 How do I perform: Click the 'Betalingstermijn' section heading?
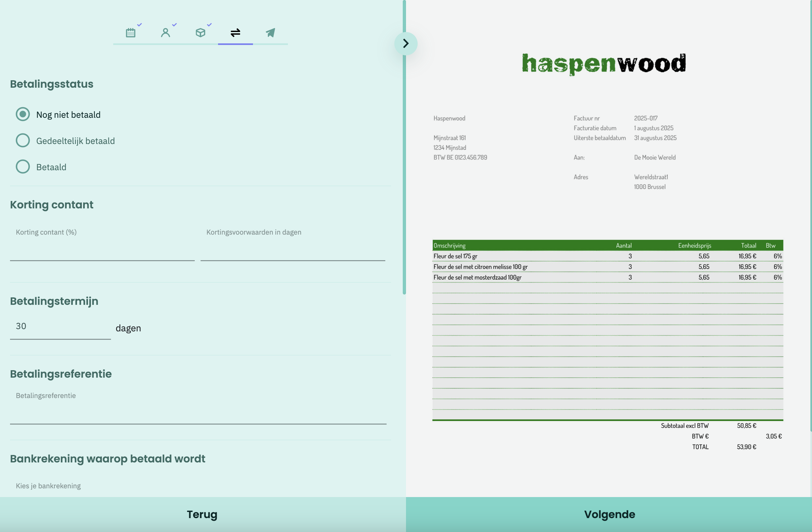54,301
